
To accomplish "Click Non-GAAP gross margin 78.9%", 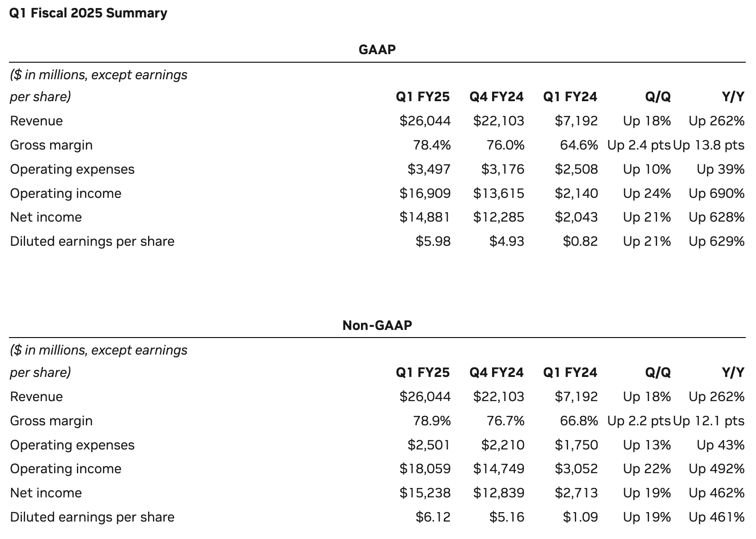I will [432, 421].
